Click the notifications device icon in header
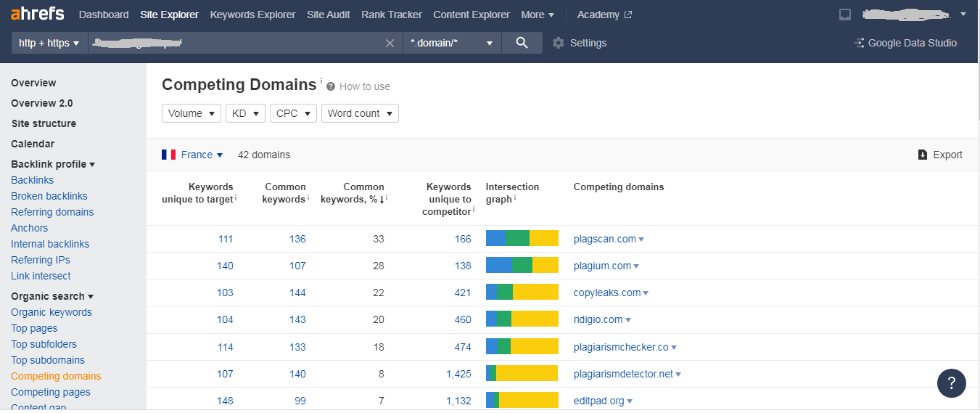The width and height of the screenshot is (980, 413). (x=844, y=15)
